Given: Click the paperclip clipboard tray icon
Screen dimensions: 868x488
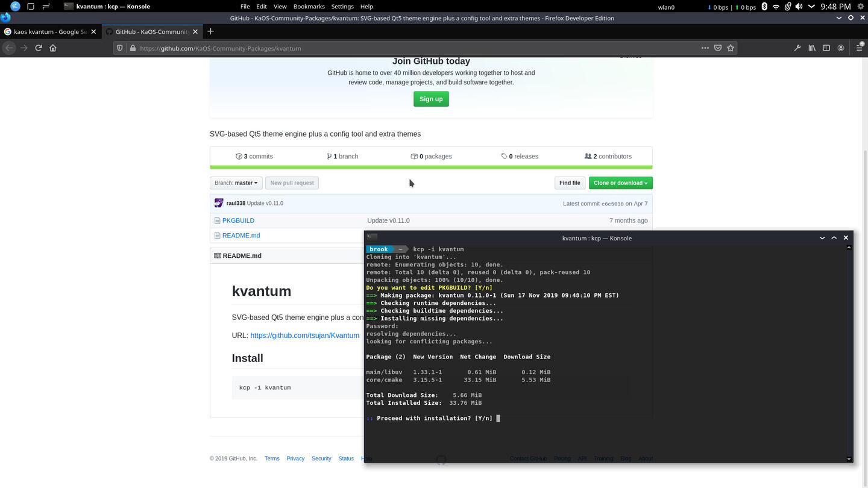Looking at the screenshot, I should coord(787,7).
